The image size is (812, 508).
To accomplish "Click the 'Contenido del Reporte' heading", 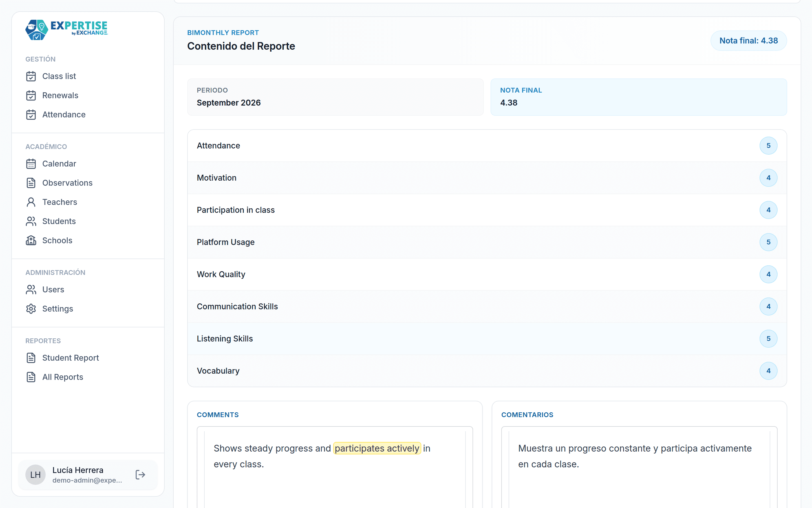I will pyautogui.click(x=241, y=46).
